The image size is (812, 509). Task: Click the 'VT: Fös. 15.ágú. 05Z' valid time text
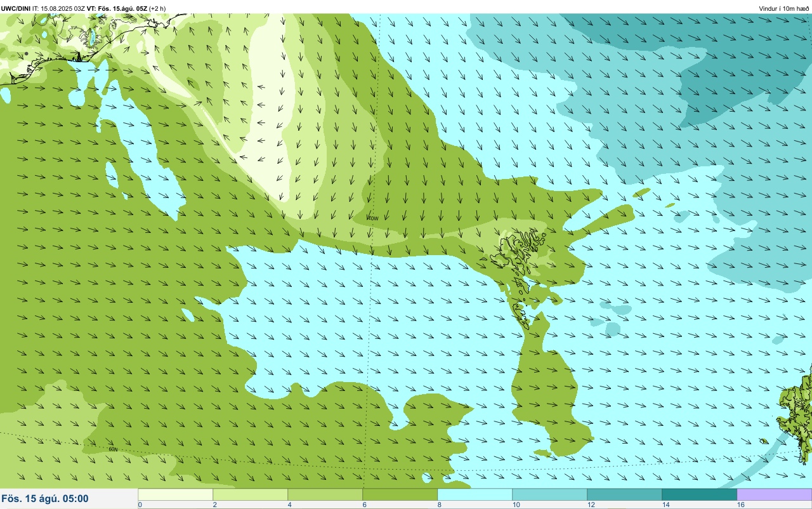117,8
